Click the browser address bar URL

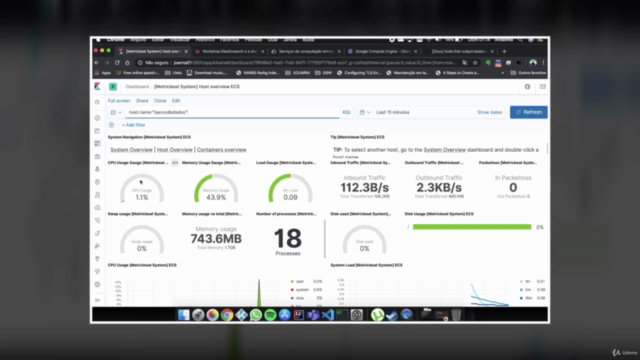click(x=314, y=63)
